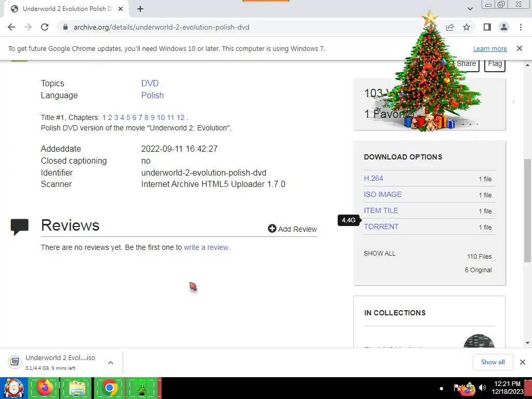Jump to chapter 4 link

(122, 117)
